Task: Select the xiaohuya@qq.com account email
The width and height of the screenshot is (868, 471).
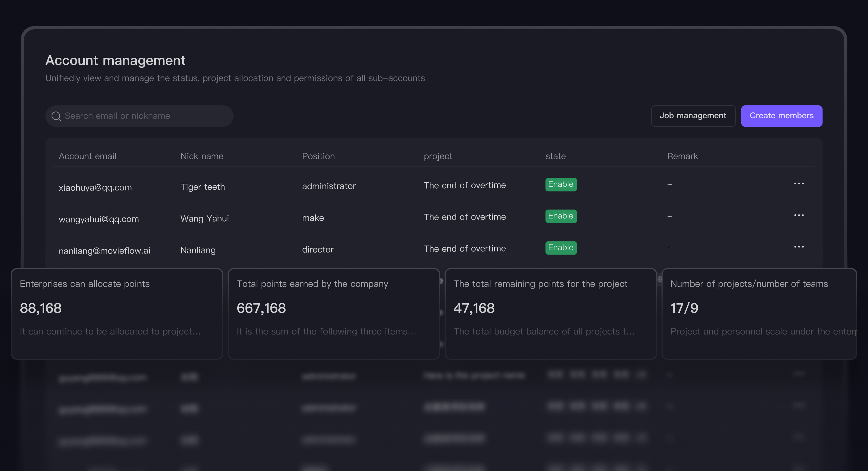Action: pos(95,187)
